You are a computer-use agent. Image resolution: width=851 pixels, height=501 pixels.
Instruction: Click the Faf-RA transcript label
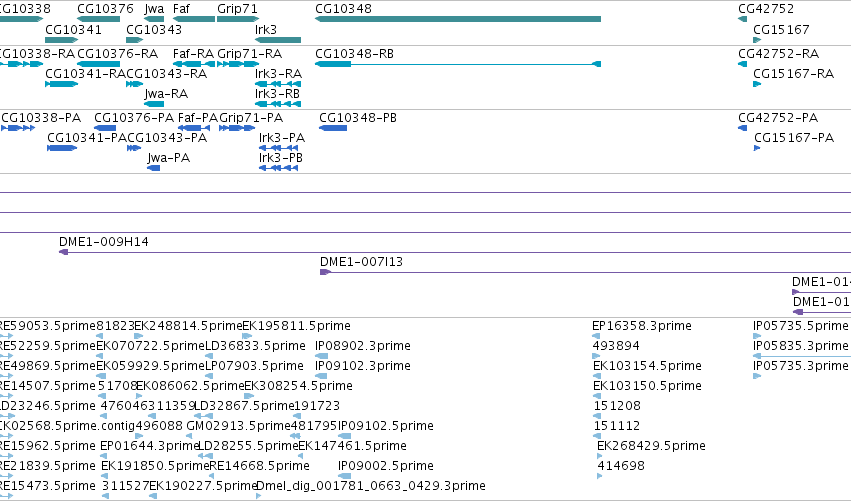click(193, 54)
